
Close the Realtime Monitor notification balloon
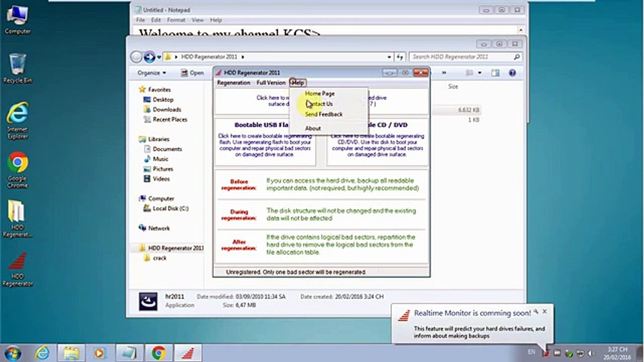544,312
